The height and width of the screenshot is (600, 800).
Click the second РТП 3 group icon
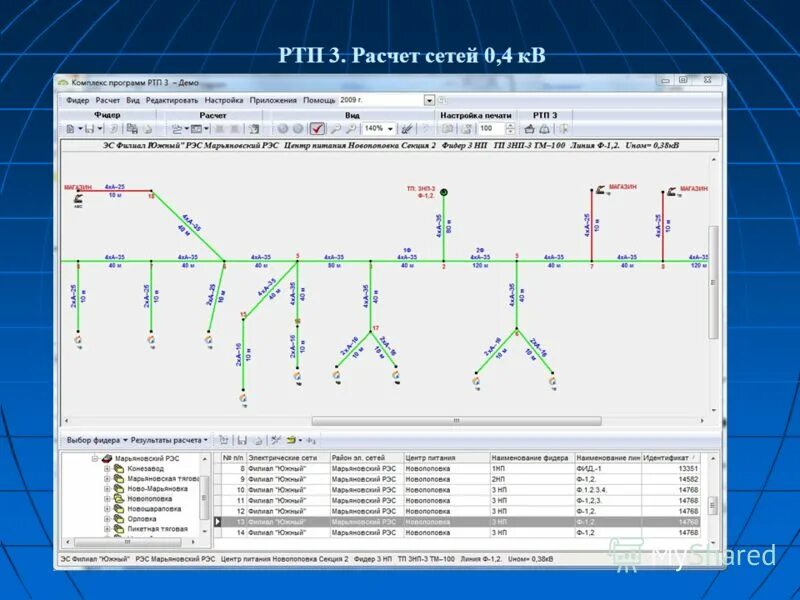[x=545, y=129]
